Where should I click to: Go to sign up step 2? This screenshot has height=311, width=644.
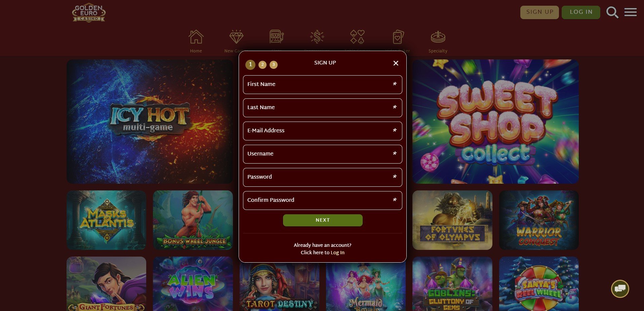(x=263, y=64)
